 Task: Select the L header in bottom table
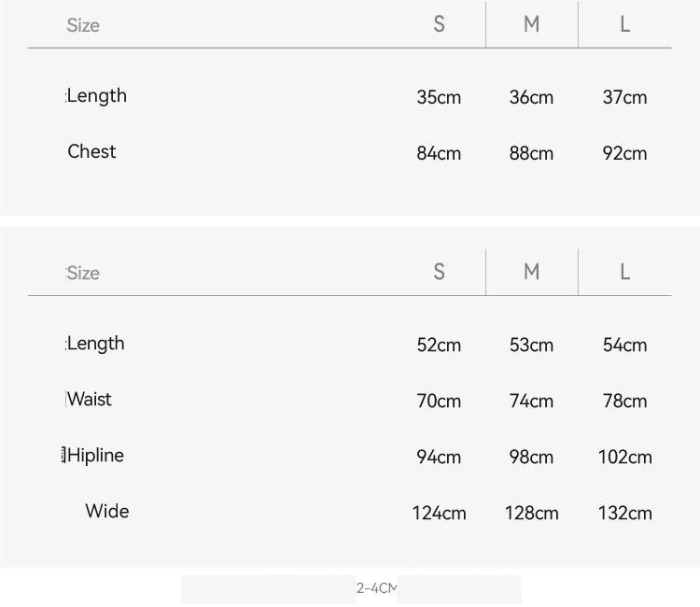point(625,272)
